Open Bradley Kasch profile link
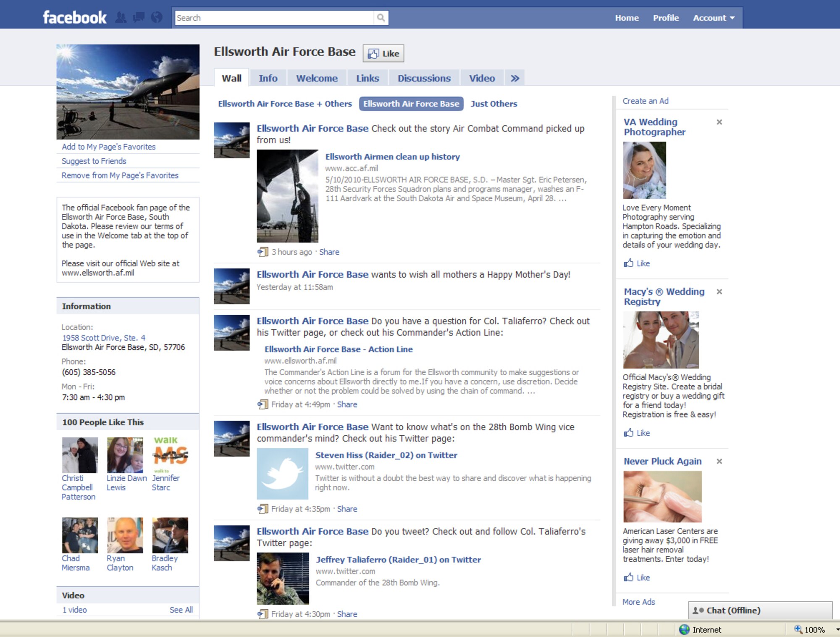This screenshot has width=840, height=637. tap(165, 563)
